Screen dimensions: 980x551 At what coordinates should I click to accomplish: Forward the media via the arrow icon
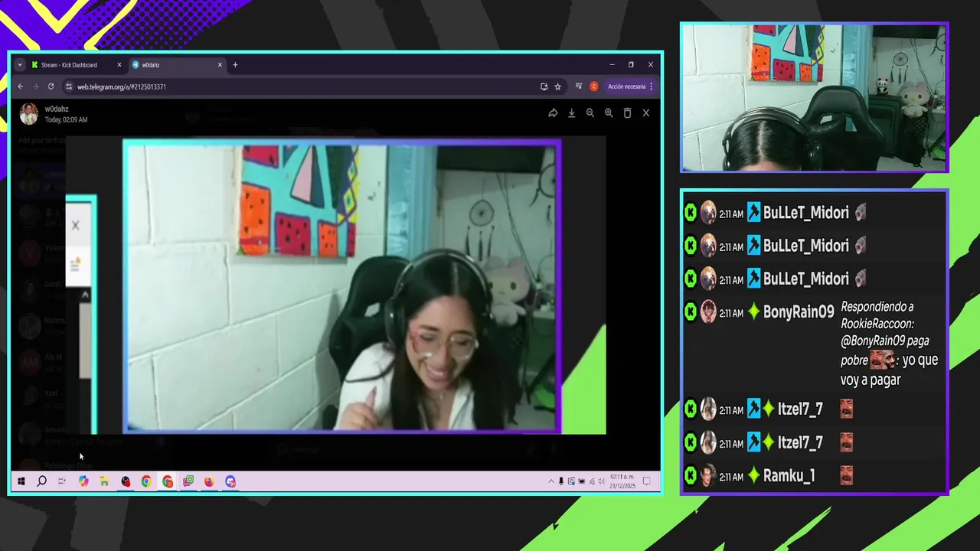(553, 113)
